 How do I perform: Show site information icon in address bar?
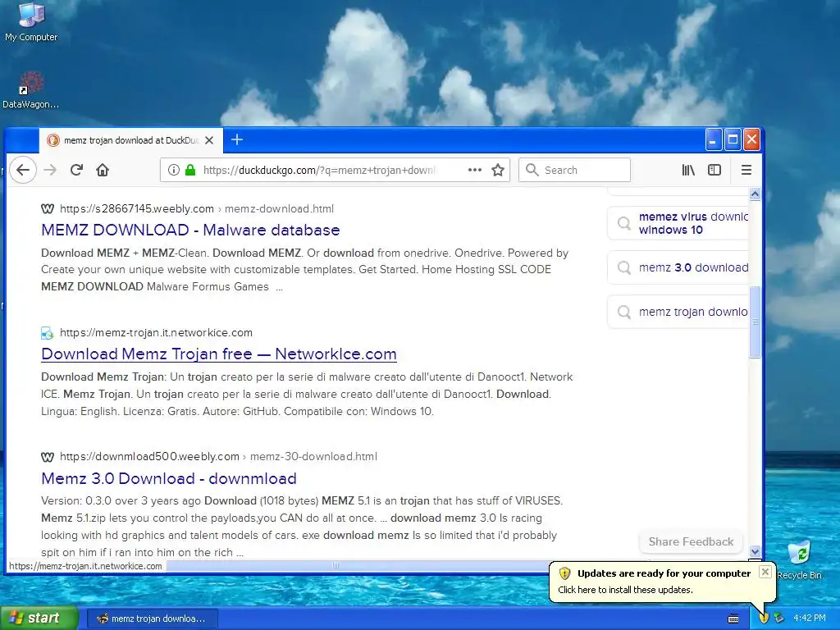tap(174, 171)
